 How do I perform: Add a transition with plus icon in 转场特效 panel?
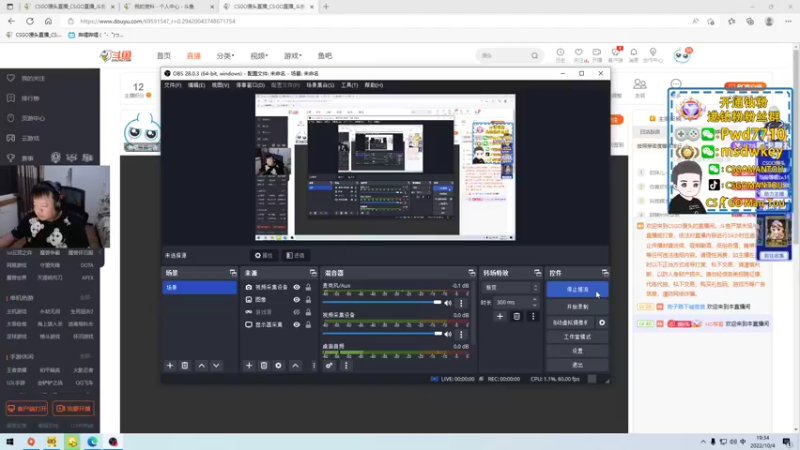(x=500, y=316)
